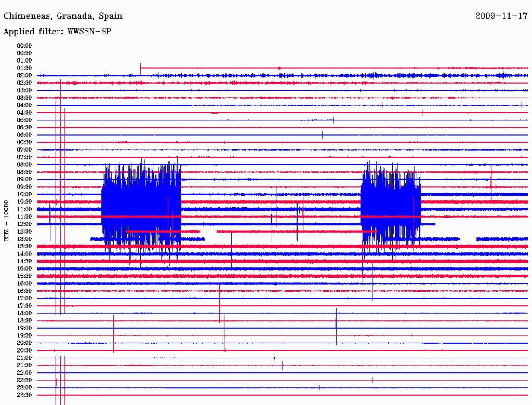Viewport: 532px width, 405px height.
Task: Select the 13:30 time label
Action: pos(24,246)
